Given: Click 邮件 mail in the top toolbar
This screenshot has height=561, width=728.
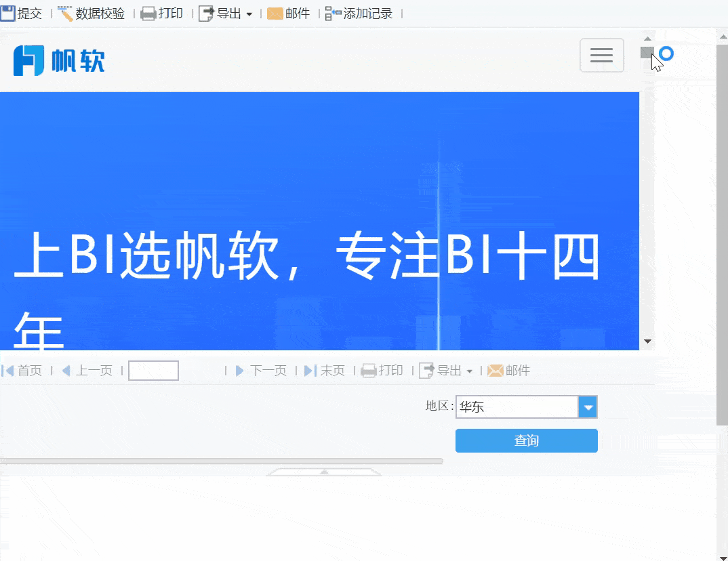Looking at the screenshot, I should [288, 14].
